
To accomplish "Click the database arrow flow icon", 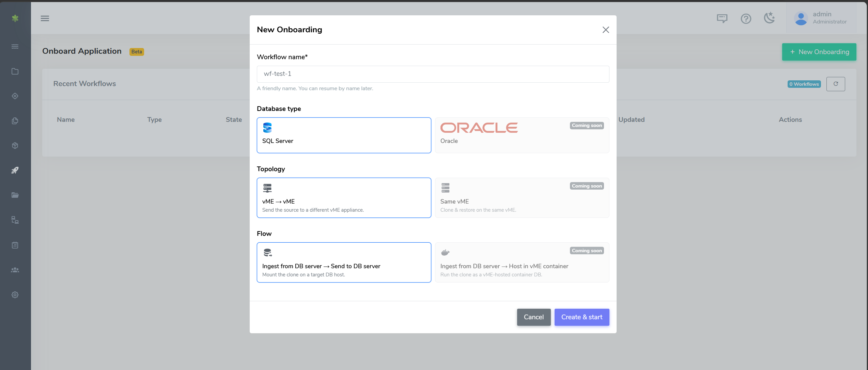I will point(268,253).
